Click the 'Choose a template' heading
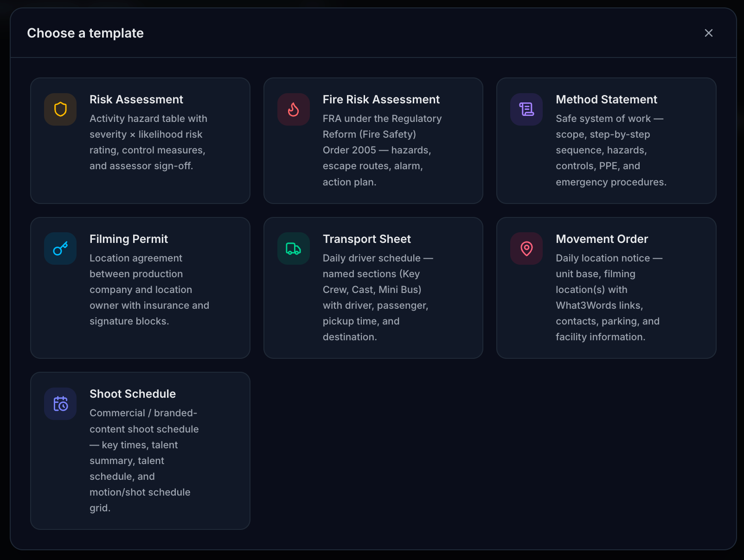This screenshot has height=560, width=744. [85, 33]
